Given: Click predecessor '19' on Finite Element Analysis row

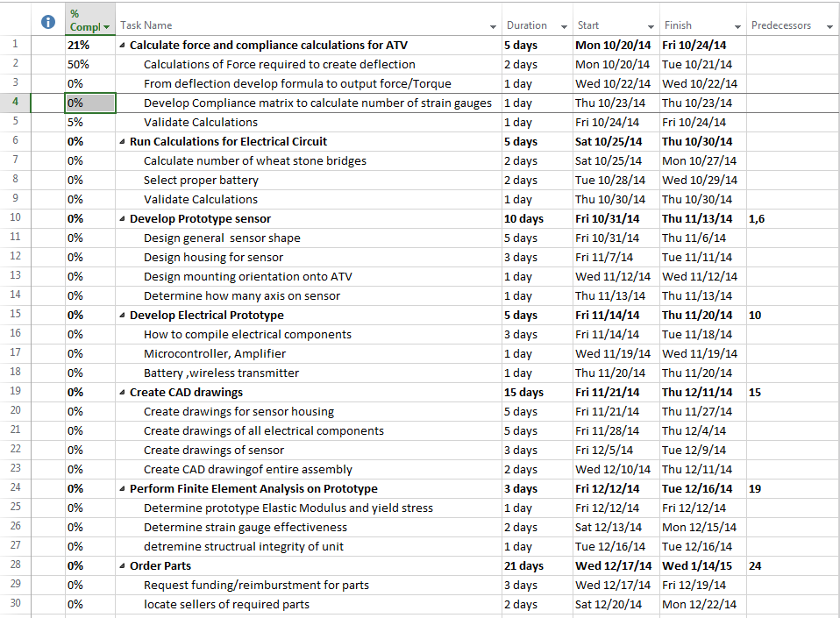Looking at the screenshot, I should click(793, 488).
